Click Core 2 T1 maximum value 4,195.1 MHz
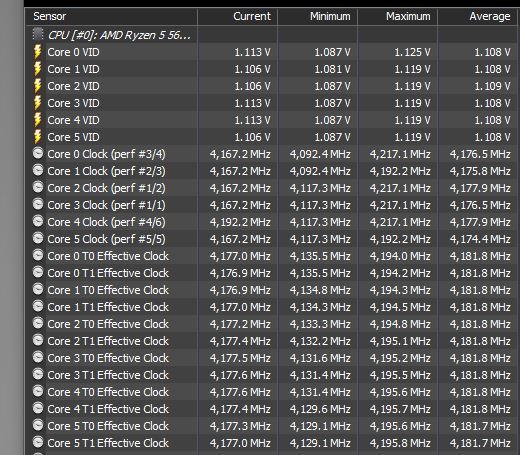The height and width of the screenshot is (455, 520). [x=400, y=341]
